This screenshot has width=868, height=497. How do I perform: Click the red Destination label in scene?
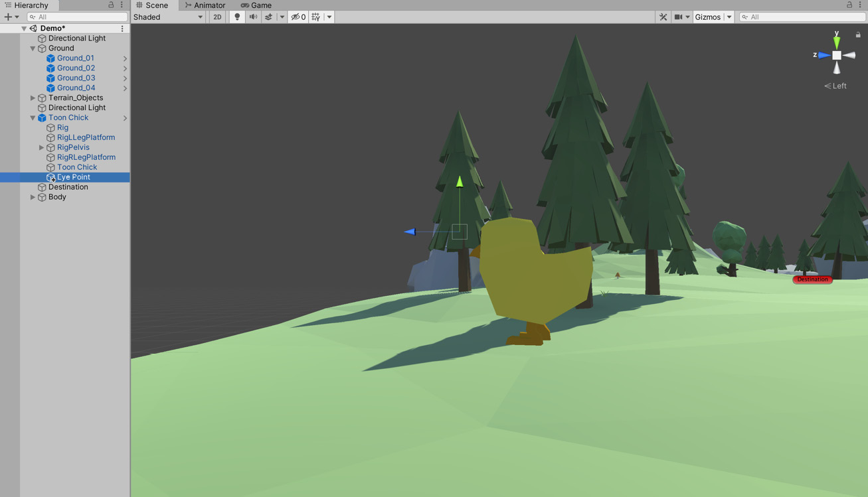[812, 279]
